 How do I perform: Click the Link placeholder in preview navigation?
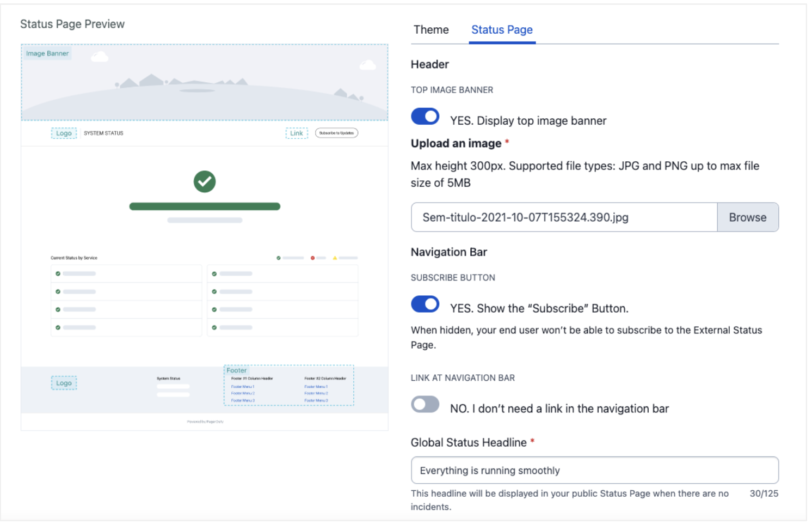click(x=297, y=133)
